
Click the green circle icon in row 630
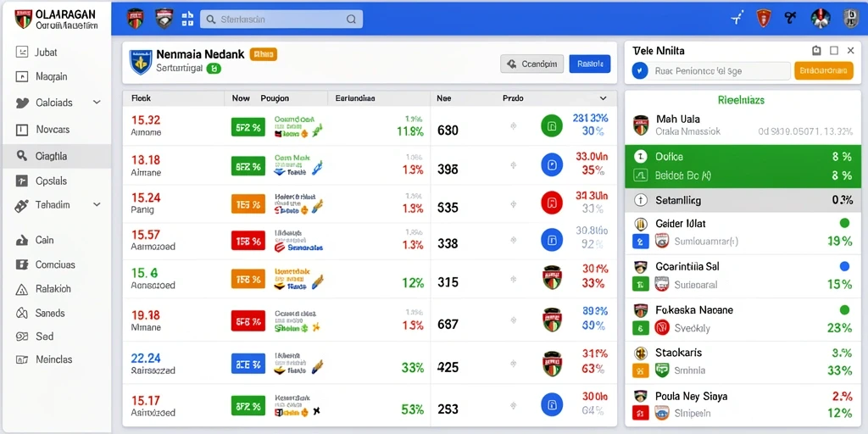(x=551, y=126)
